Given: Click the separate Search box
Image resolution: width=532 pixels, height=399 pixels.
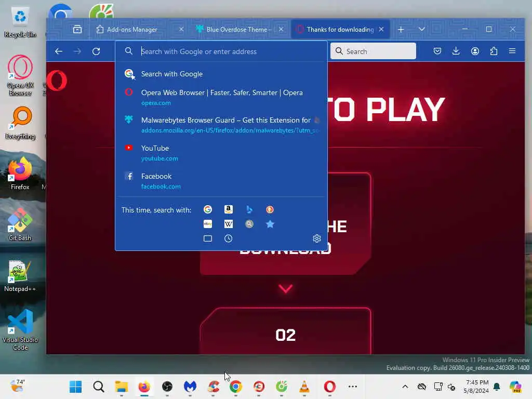Looking at the screenshot, I should pyautogui.click(x=373, y=51).
